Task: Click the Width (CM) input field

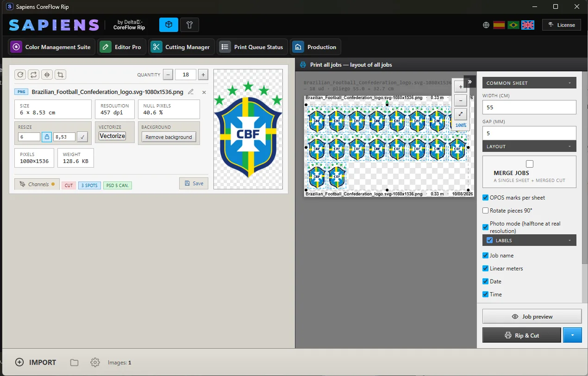Action: pos(529,107)
